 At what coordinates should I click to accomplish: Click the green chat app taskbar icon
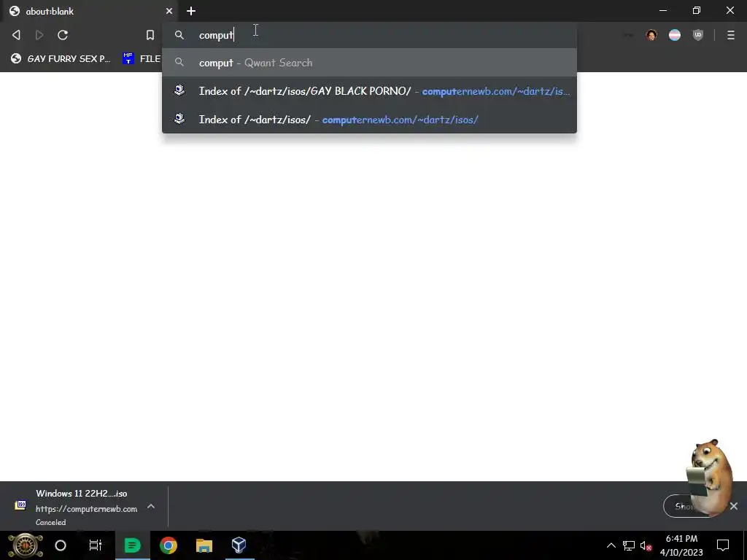[133, 545]
